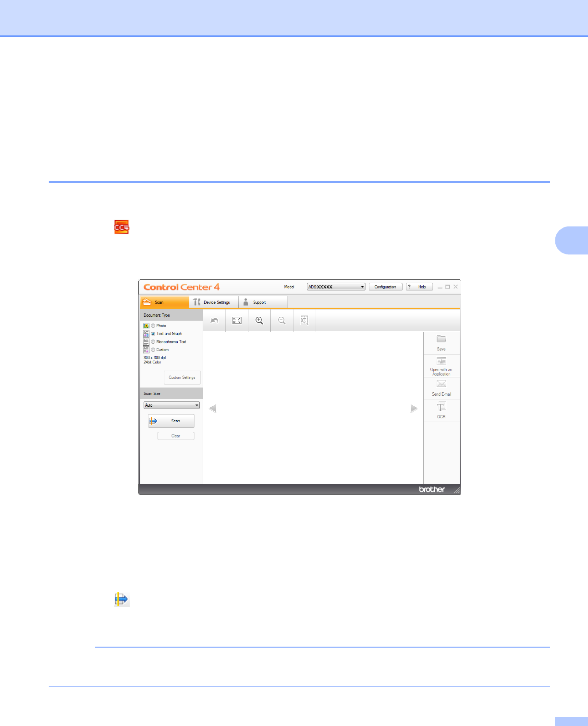
Task: Click the Clear button
Action: coord(176,436)
